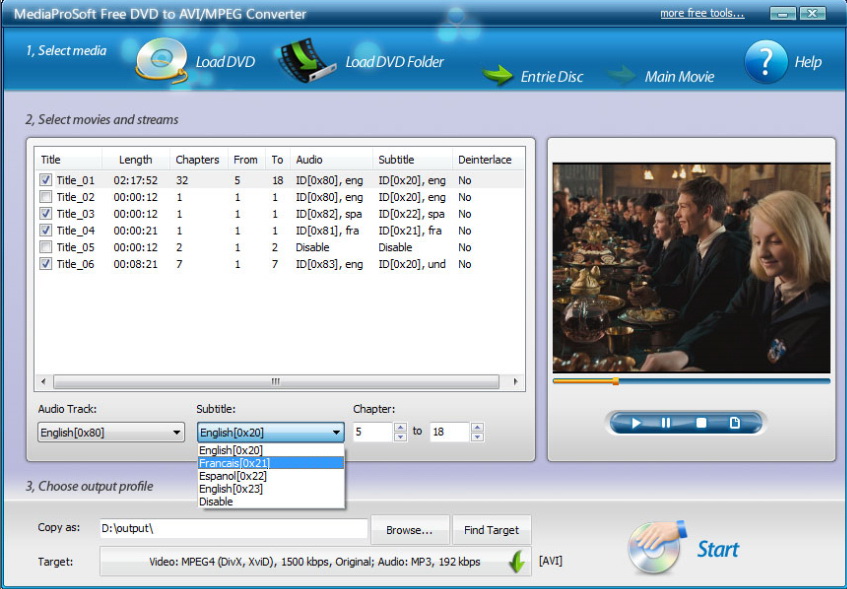The height and width of the screenshot is (589, 847).
Task: Click the Copy as output path field
Action: tap(233, 528)
